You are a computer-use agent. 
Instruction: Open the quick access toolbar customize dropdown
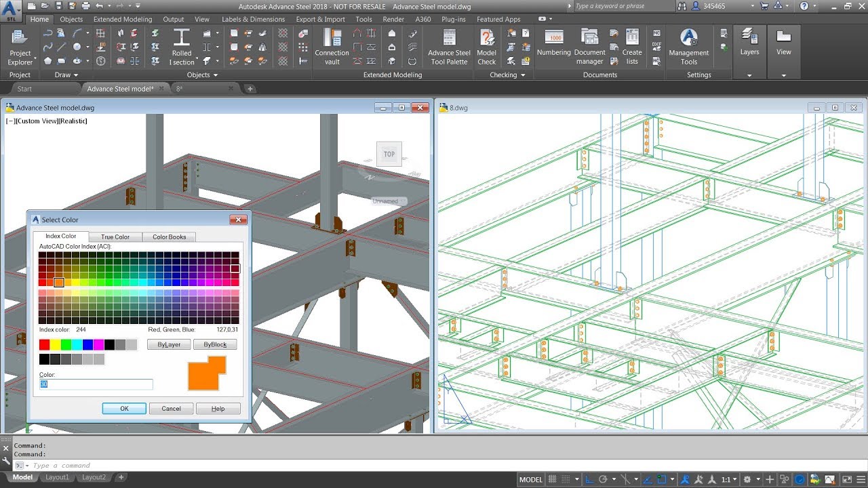pos(138,6)
